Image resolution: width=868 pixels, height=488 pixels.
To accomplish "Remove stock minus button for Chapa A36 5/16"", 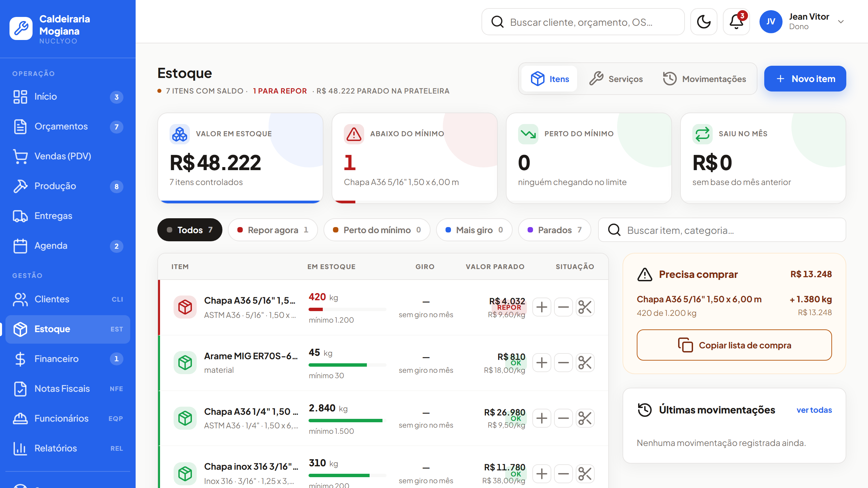I will click(x=563, y=307).
